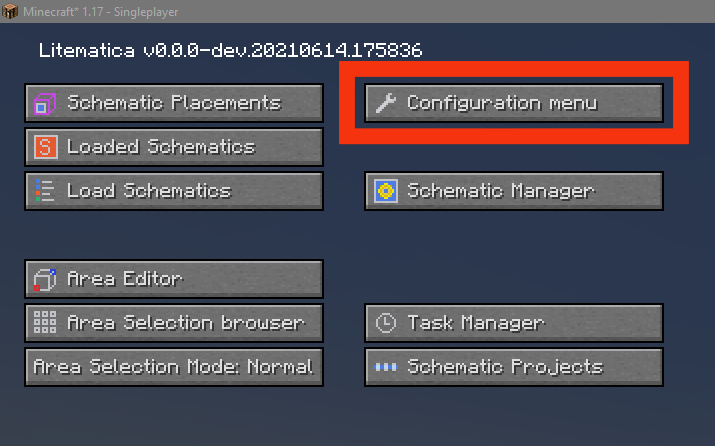Launch the Schematic Manager
Viewport: 715px width, 446px height.
click(x=514, y=191)
